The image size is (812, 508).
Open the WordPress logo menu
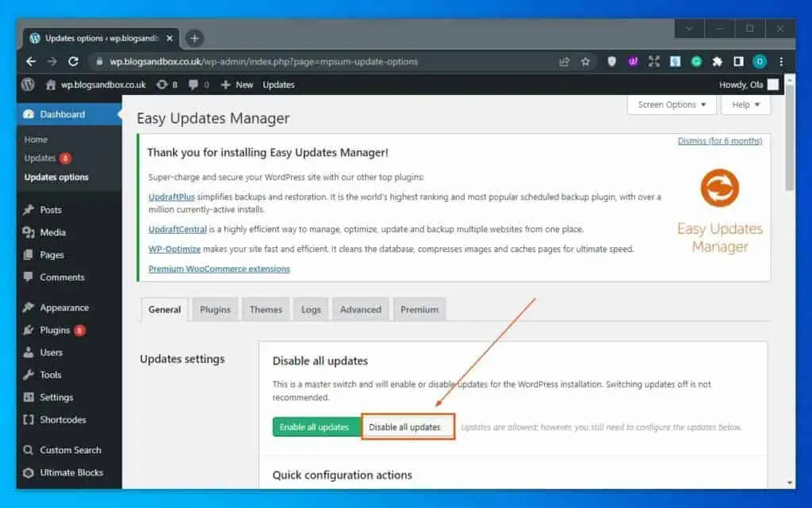(28, 85)
